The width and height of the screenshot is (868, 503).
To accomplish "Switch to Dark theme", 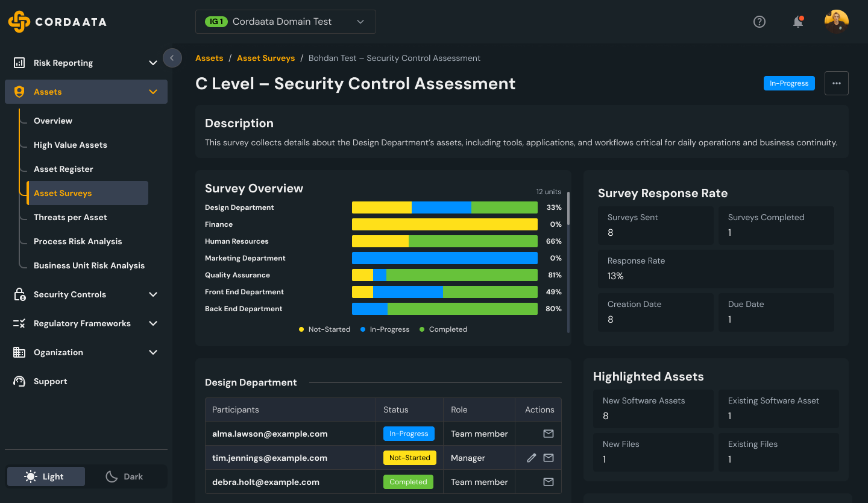I will tap(125, 476).
